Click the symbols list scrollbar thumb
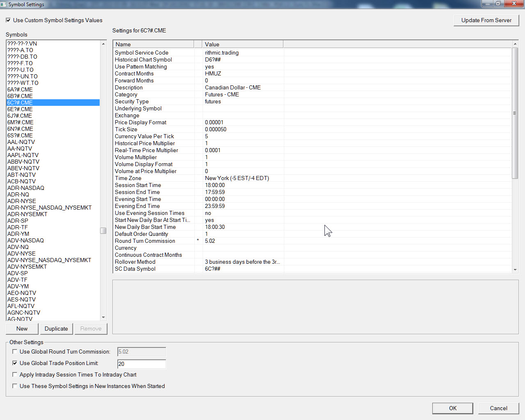The height and width of the screenshot is (420, 525). (x=103, y=231)
